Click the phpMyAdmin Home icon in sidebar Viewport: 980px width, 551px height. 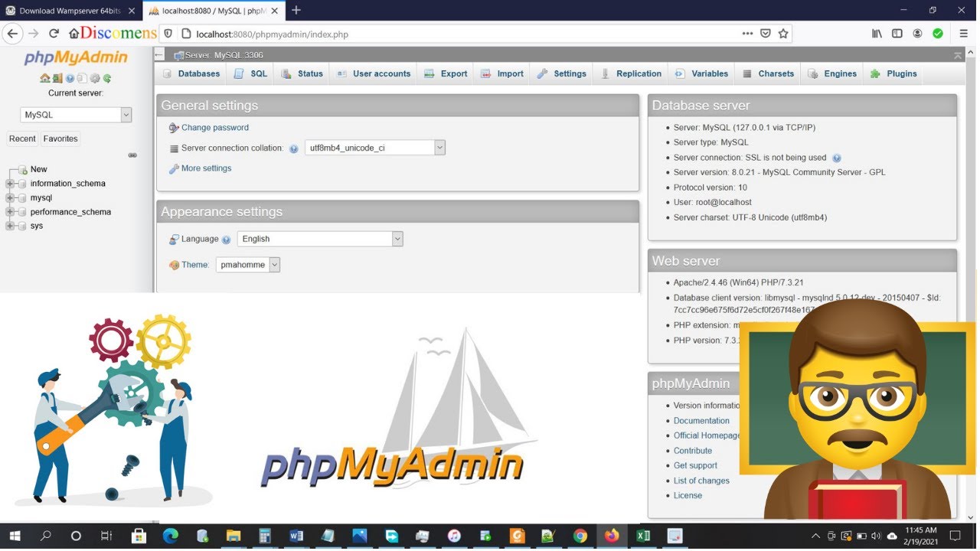[44, 78]
